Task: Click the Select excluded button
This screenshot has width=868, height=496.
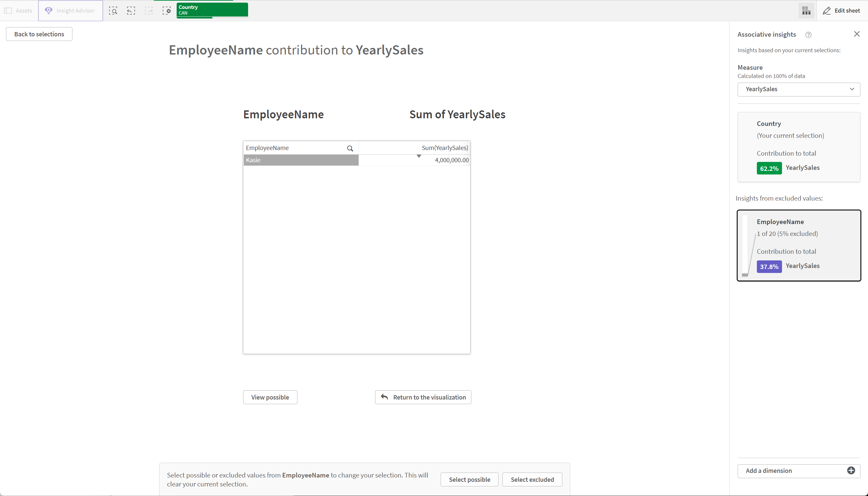Action: click(x=532, y=479)
